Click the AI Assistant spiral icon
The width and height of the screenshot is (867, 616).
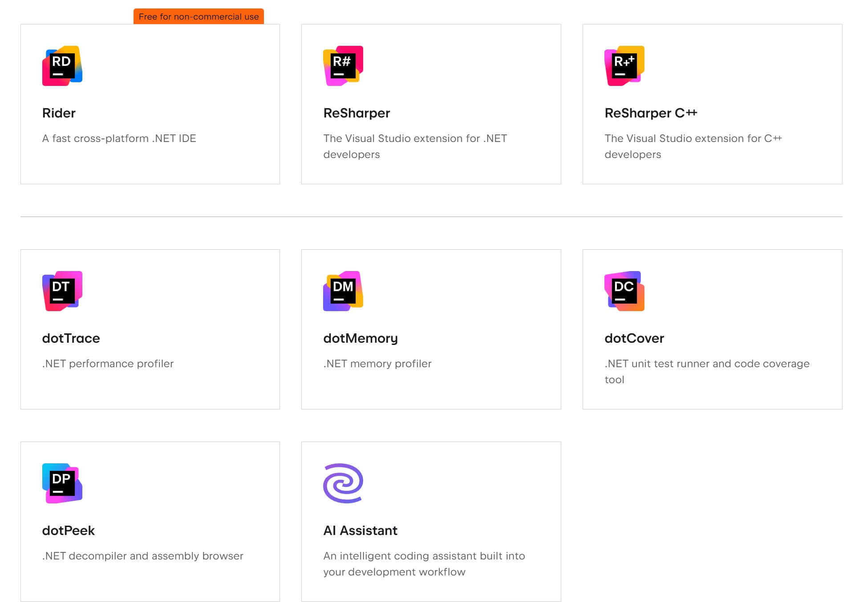click(x=343, y=483)
